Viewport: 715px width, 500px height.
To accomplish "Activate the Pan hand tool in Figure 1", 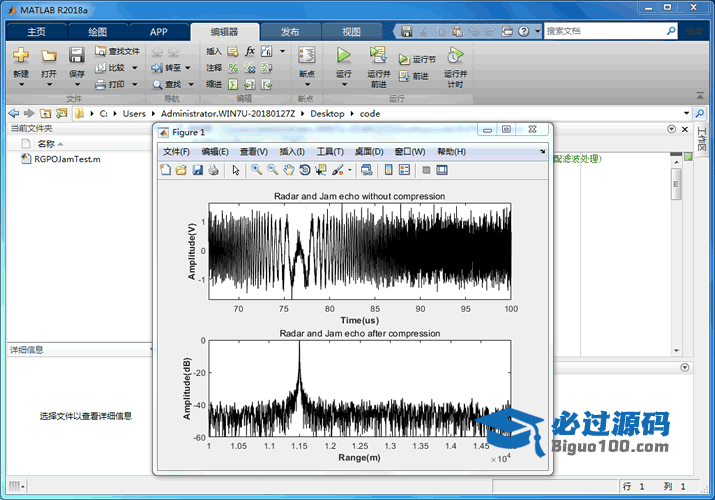I will point(289,170).
